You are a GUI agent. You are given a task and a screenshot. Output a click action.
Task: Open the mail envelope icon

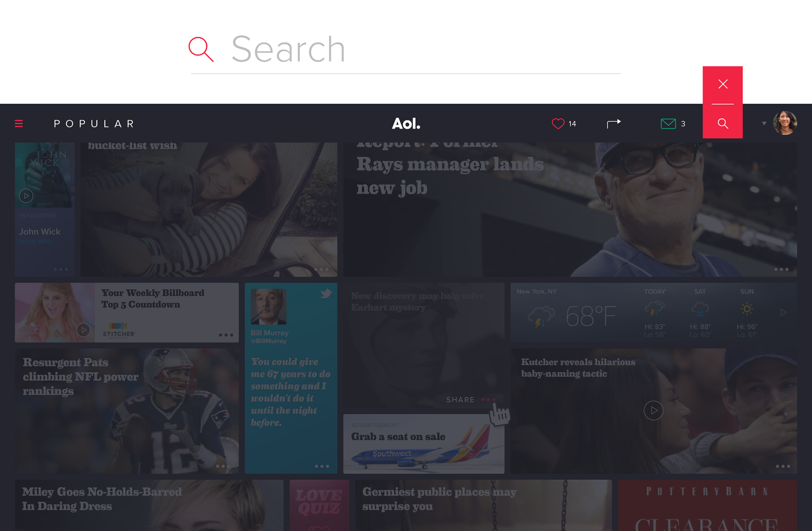click(x=668, y=123)
